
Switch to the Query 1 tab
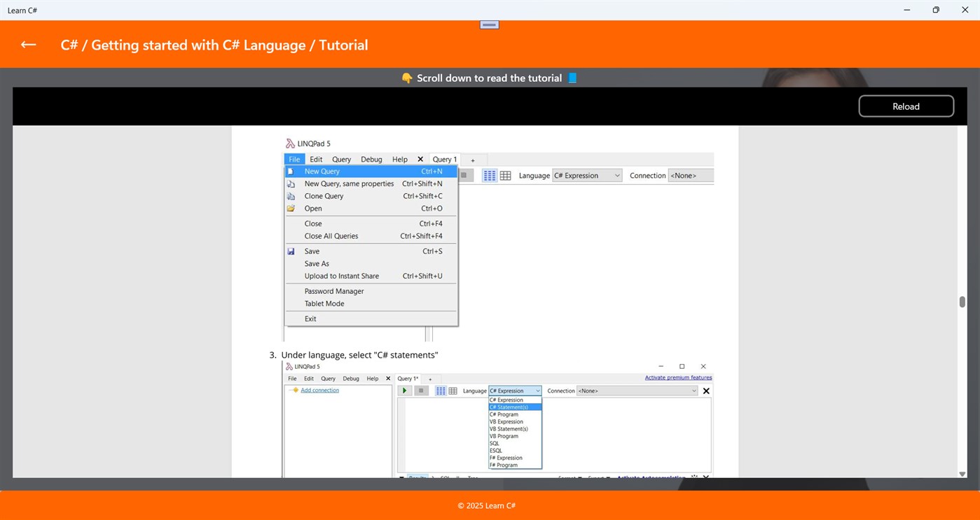pyautogui.click(x=444, y=159)
